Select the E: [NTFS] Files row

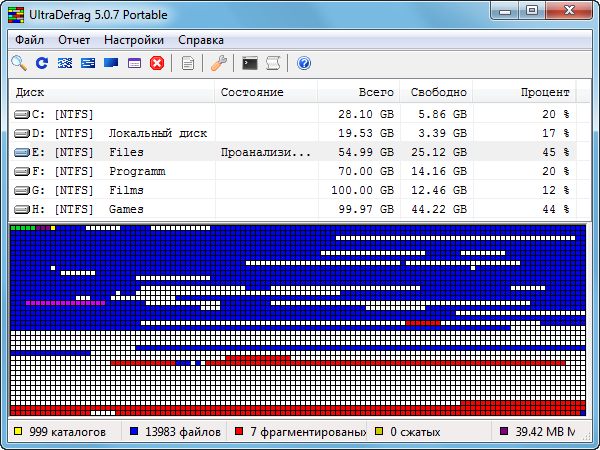pyautogui.click(x=293, y=152)
